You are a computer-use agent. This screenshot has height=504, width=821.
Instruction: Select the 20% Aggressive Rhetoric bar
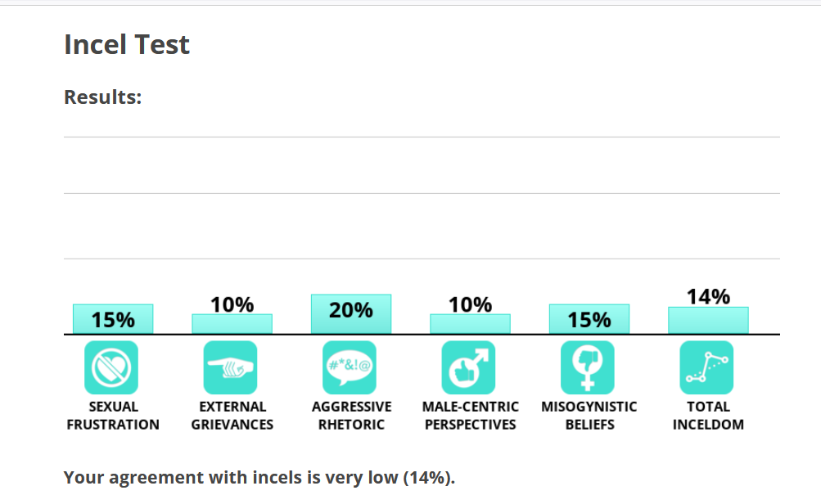(x=351, y=313)
